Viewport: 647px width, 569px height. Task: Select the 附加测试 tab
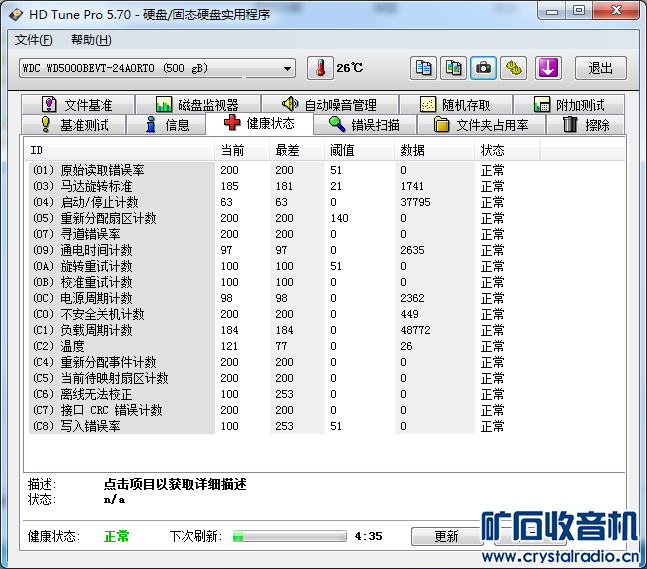(569, 104)
